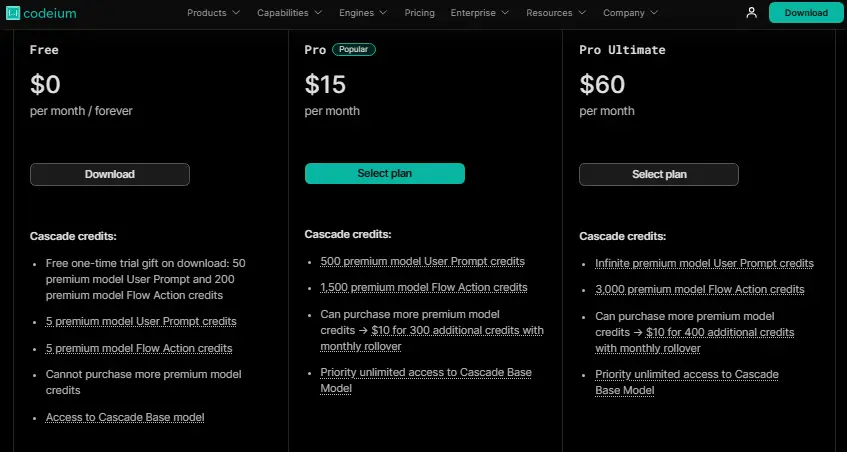The image size is (847, 452).
Task: Click the Codeium logo icon
Action: pos(13,13)
